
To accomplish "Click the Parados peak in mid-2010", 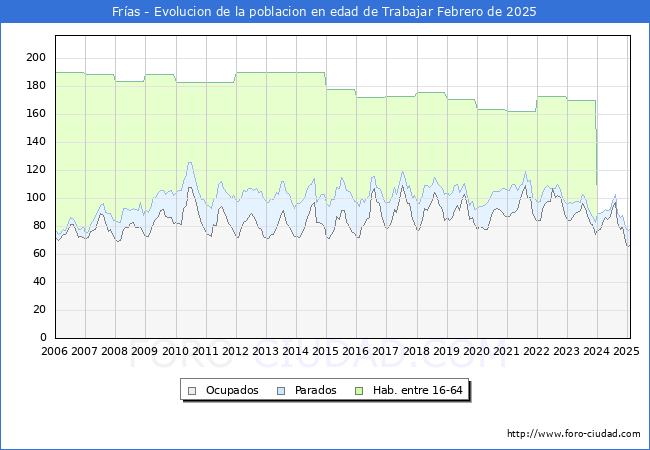I will coord(190,163).
